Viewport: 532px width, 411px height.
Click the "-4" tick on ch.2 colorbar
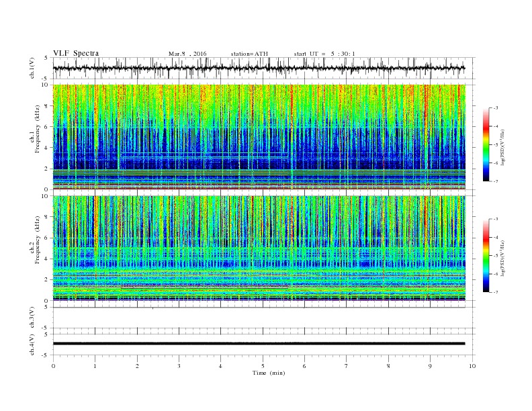tap(495, 237)
